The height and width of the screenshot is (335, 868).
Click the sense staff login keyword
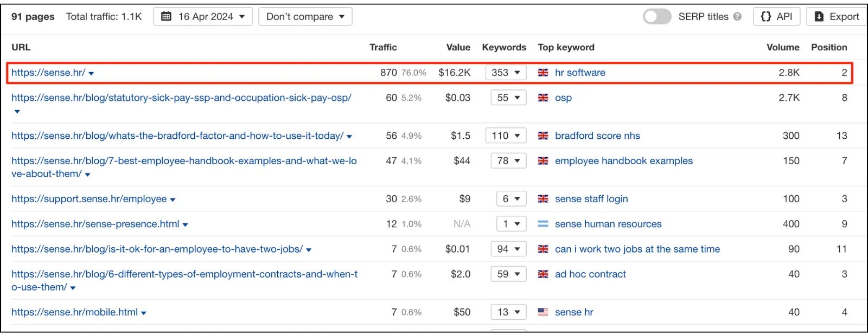coord(591,199)
